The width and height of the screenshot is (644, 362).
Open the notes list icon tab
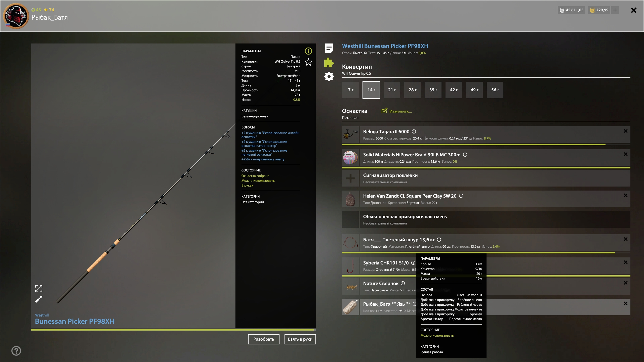pyautogui.click(x=329, y=48)
